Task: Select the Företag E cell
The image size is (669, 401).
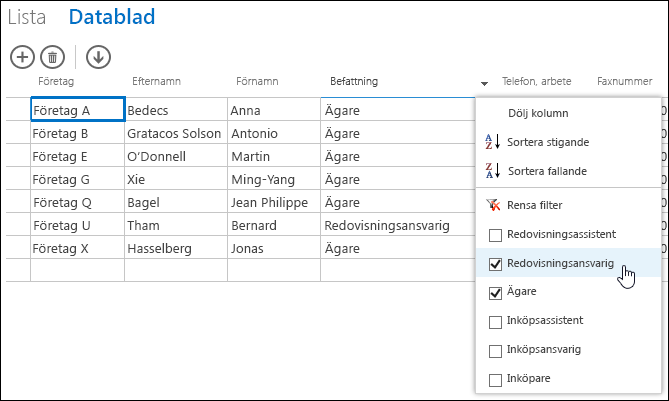Action: (x=78, y=156)
